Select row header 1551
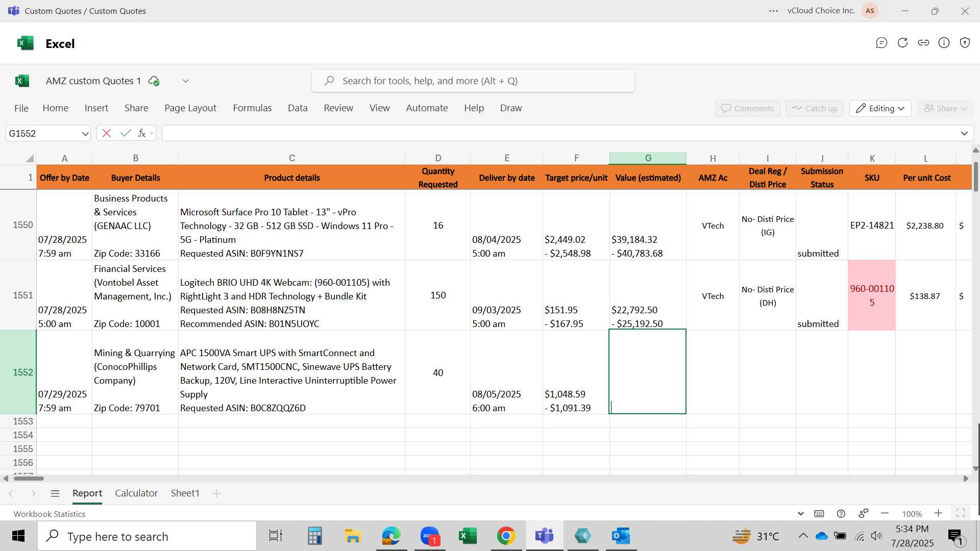 (x=18, y=295)
